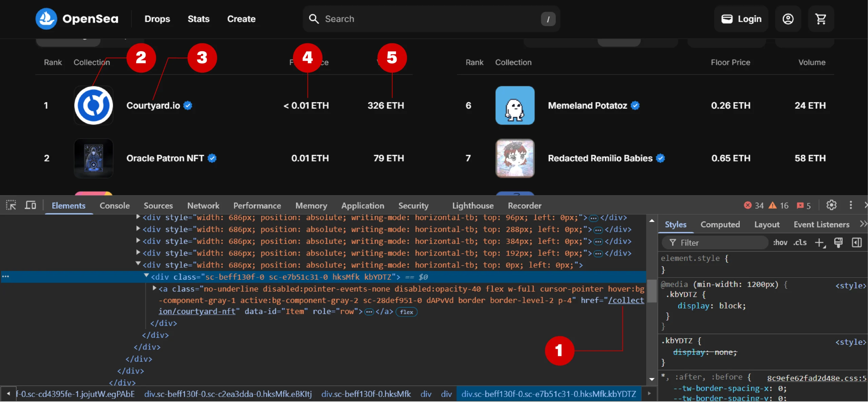Viewport: 868px width, 403px height.
Task: Click the verified badge next to Memeland Potatoz
Action: [x=635, y=106]
